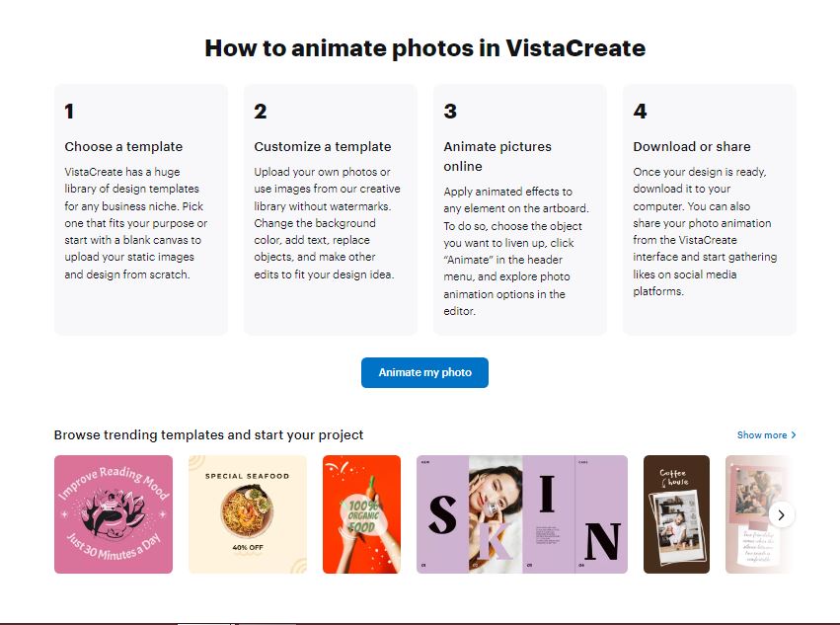The height and width of the screenshot is (625, 840).
Task: Select step 3 Animate pictures online card
Action: [x=520, y=207]
